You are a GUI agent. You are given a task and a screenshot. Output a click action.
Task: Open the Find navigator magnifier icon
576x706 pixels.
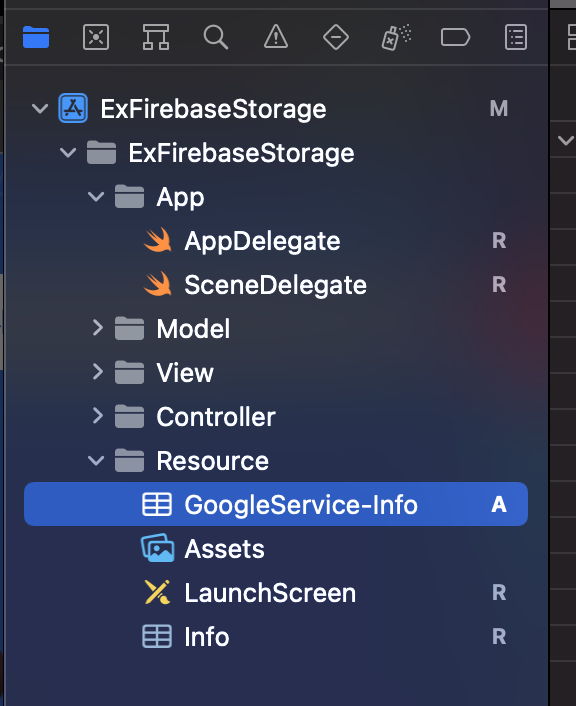[216, 37]
